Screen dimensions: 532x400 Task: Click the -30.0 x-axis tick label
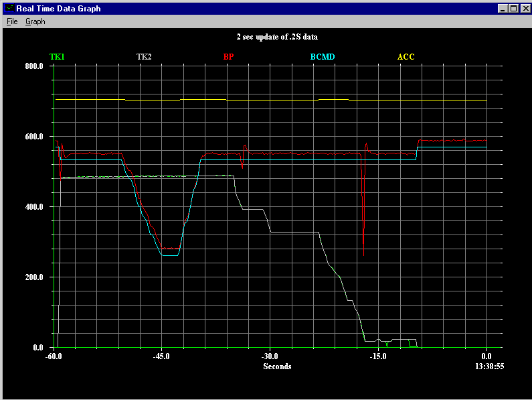tap(270, 356)
